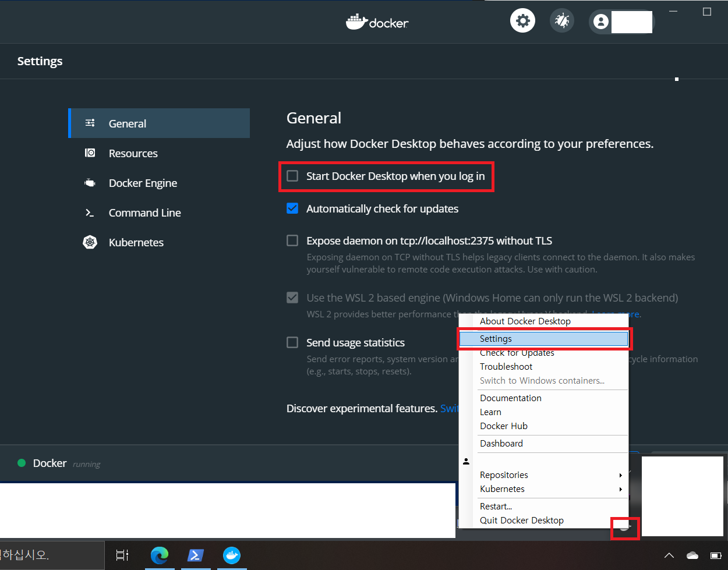Show hidden system tray icons chevron
Image resolution: width=728 pixels, height=570 pixels.
tap(669, 555)
